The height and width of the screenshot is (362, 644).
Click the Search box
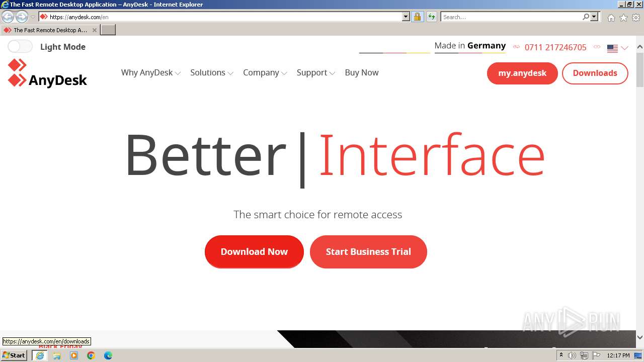coord(511,17)
